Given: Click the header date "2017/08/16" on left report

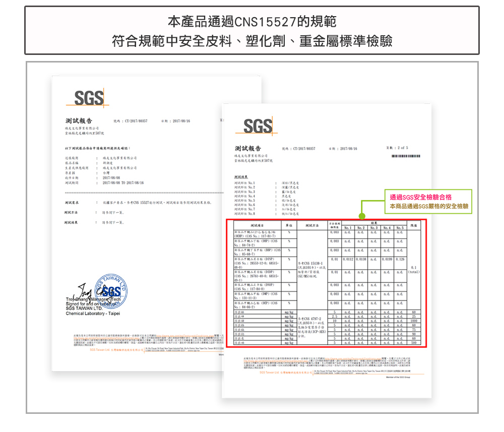Looking at the screenshot, I should click(181, 121).
